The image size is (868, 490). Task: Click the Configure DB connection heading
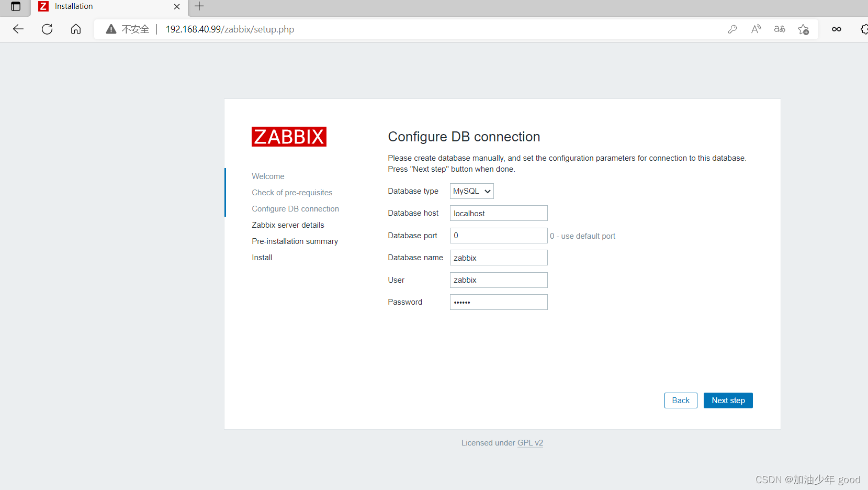(x=464, y=137)
